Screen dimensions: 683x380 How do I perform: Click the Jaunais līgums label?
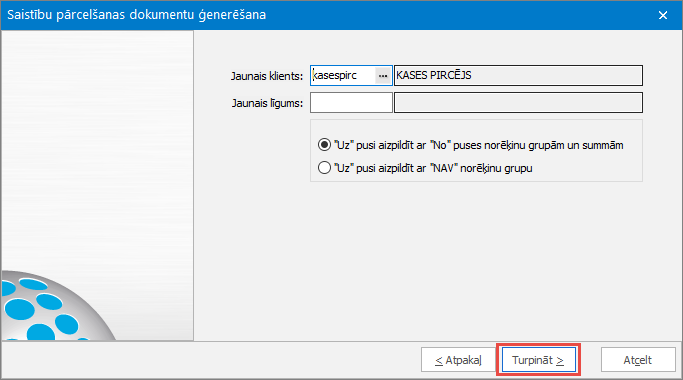point(267,103)
